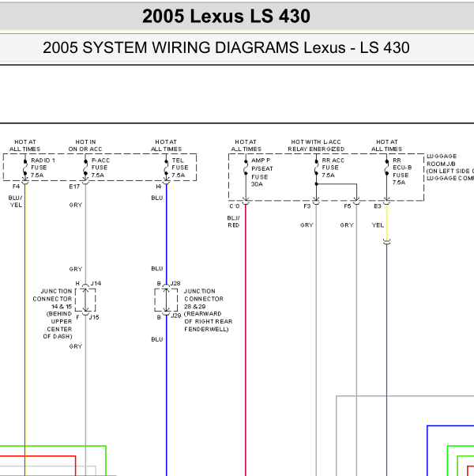This screenshot has height=476, width=474.
Task: Click connector pin label "F4"
Action: (16, 187)
